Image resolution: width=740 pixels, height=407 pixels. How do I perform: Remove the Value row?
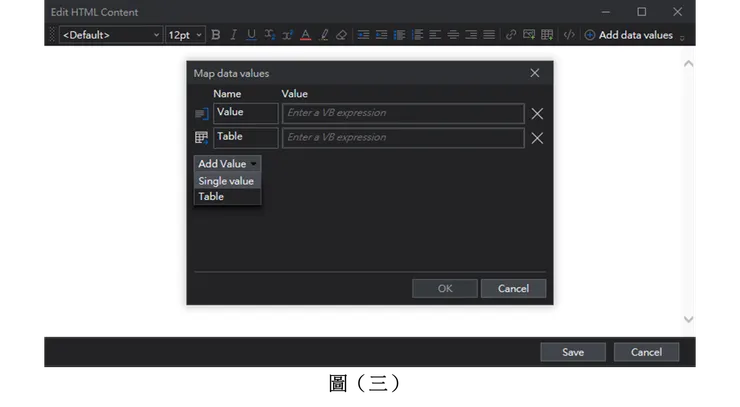[x=537, y=114]
